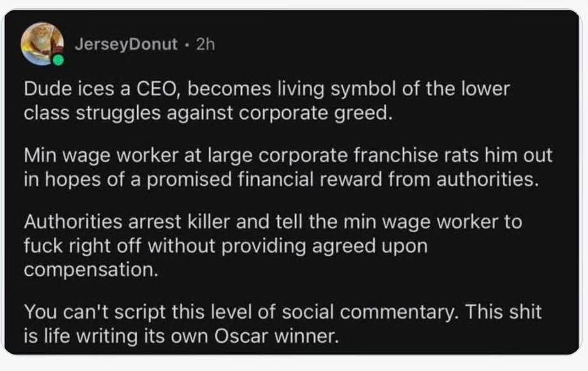Image resolution: width=588 pixels, height=371 pixels.
Task: Click the 2h timestamp
Action: coord(206,45)
